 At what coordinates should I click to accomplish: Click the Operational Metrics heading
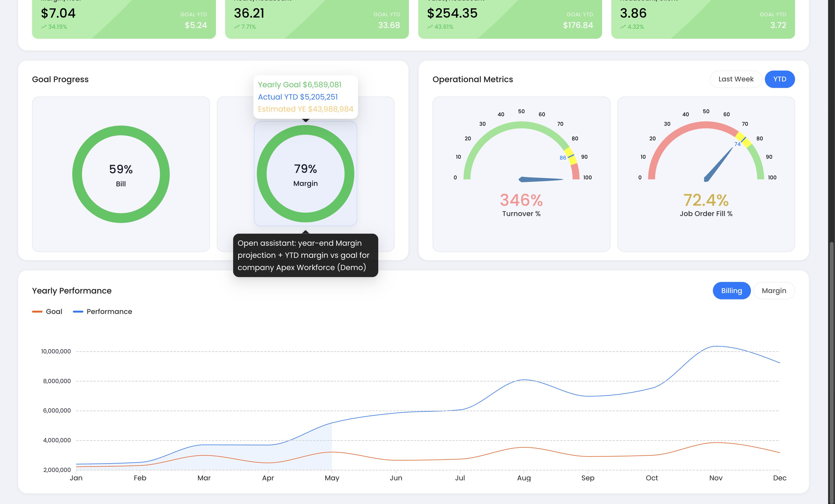tap(473, 79)
